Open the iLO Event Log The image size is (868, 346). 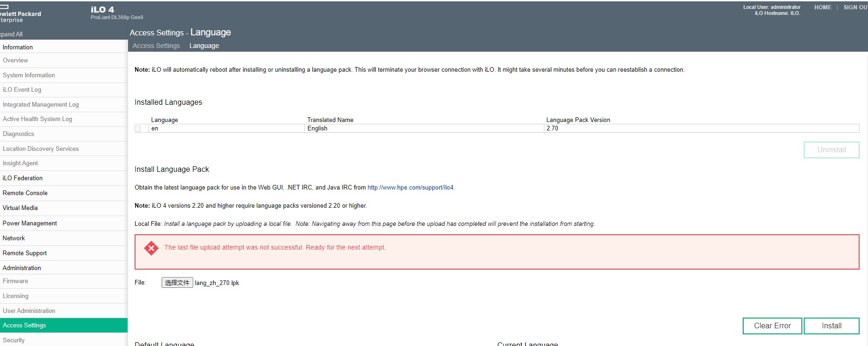click(64, 89)
